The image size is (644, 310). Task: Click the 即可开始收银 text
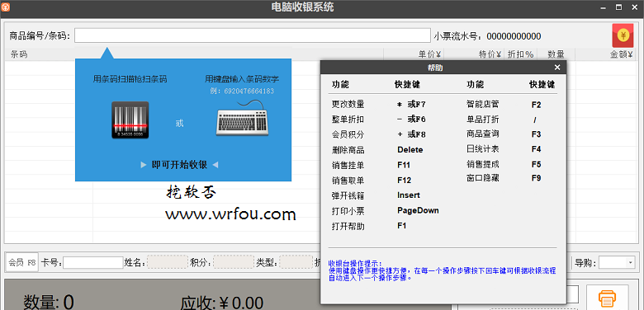click(179, 165)
